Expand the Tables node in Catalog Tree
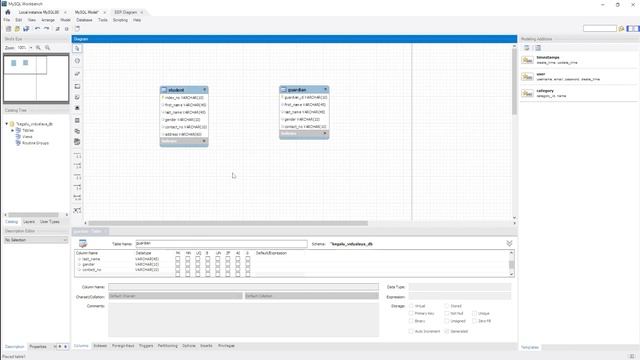 13,130
